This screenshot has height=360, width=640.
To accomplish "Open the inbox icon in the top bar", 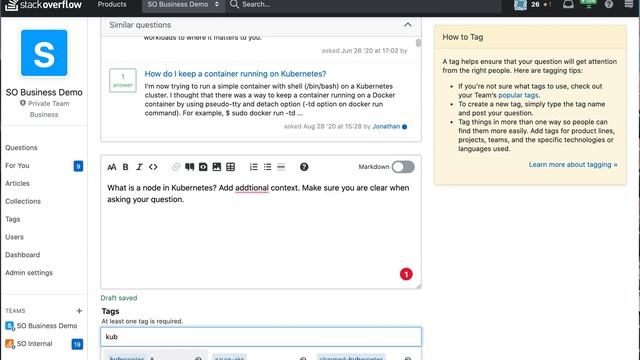I will (x=568, y=4).
